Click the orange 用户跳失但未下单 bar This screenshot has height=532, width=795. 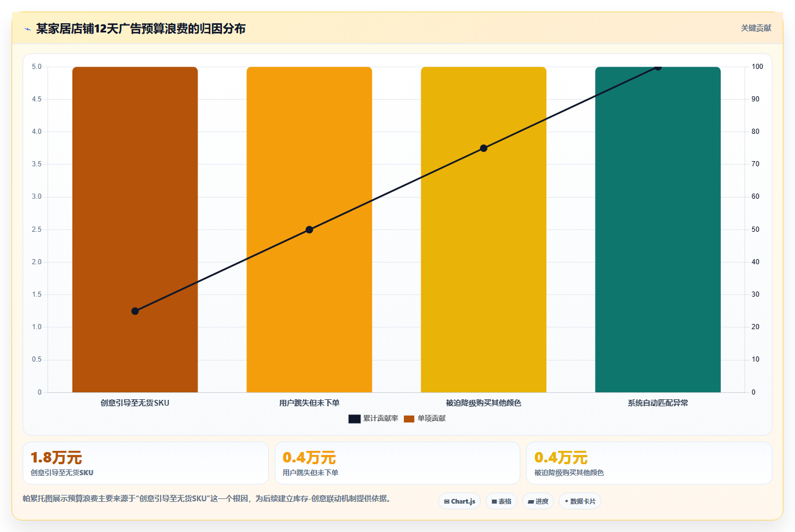click(309, 229)
